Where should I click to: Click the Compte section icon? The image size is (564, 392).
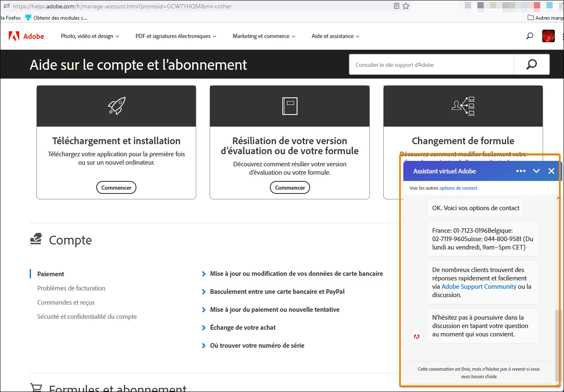click(x=36, y=239)
